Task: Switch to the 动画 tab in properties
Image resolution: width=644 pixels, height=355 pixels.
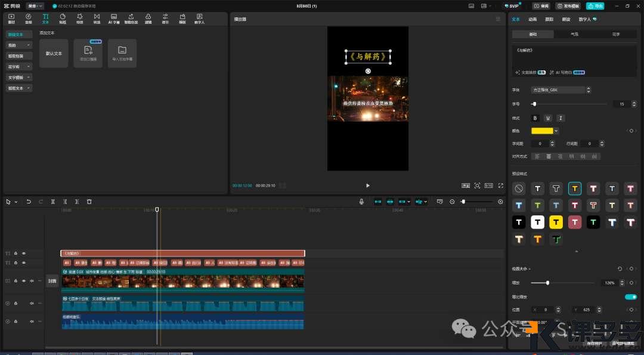Action: click(532, 19)
